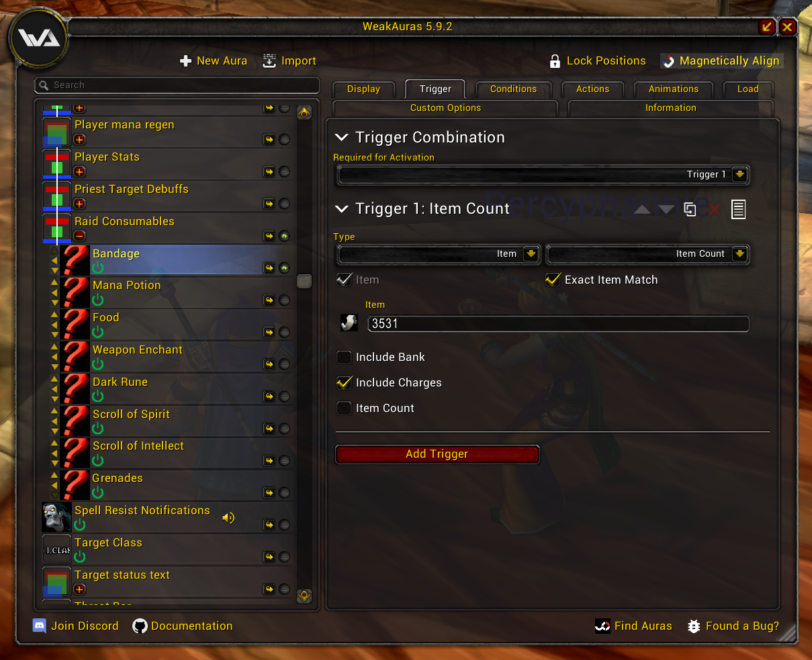The image size is (812, 660).
Task: Click the duplicate trigger icon
Action: tap(690, 209)
